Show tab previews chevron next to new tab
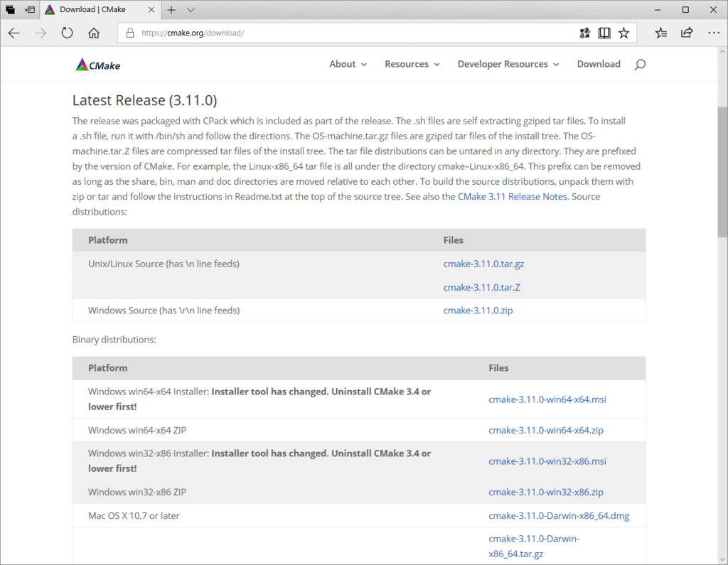The height and width of the screenshot is (565, 728). pyautogui.click(x=191, y=10)
